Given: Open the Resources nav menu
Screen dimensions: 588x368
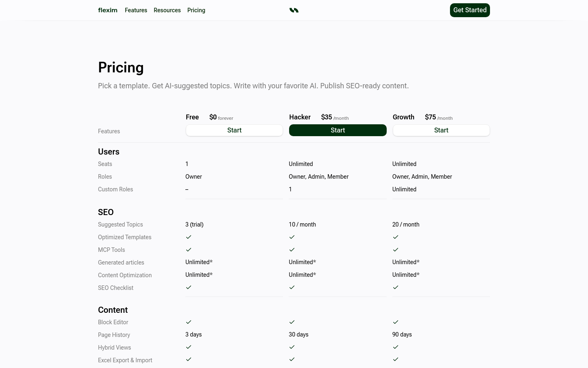Looking at the screenshot, I should coord(167,10).
